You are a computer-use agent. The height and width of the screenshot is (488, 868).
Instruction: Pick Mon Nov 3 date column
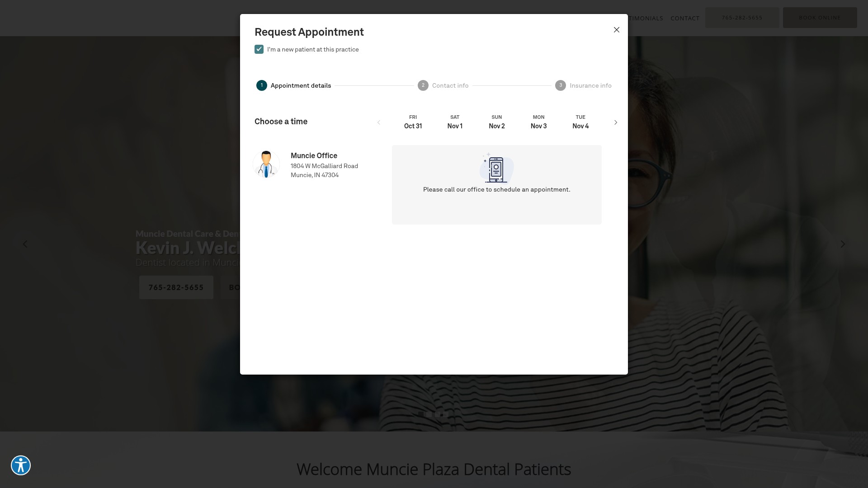point(539,122)
